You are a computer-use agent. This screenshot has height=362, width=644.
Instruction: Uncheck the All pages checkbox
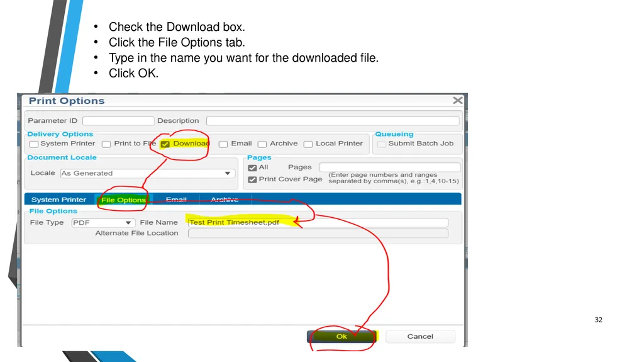pyautogui.click(x=252, y=168)
